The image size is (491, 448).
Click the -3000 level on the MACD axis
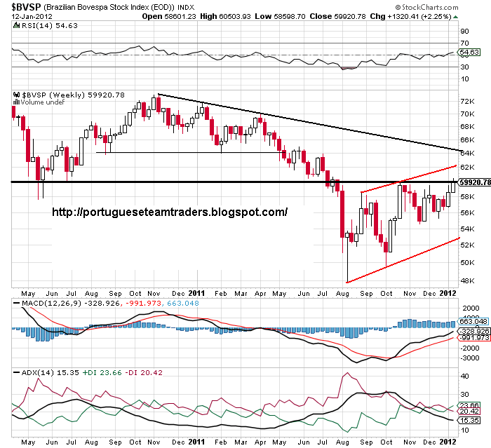click(x=469, y=358)
